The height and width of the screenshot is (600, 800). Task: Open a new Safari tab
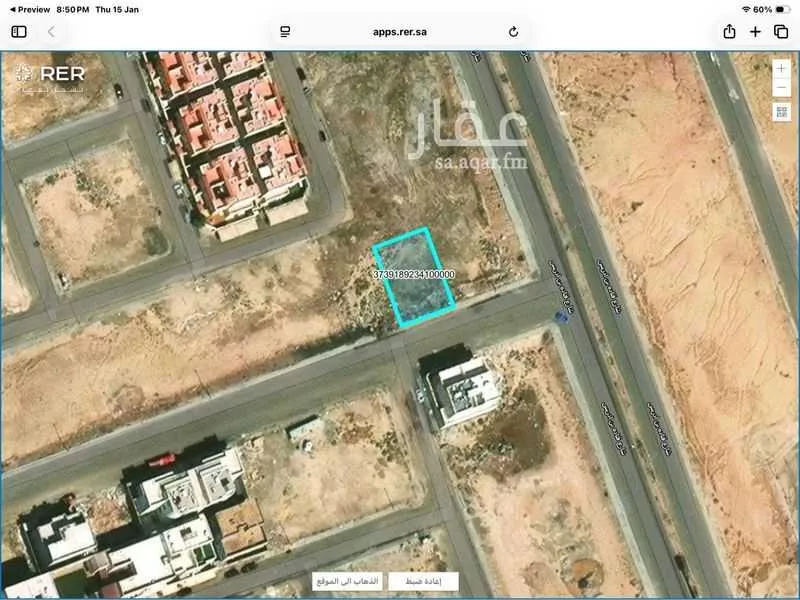pos(756,32)
